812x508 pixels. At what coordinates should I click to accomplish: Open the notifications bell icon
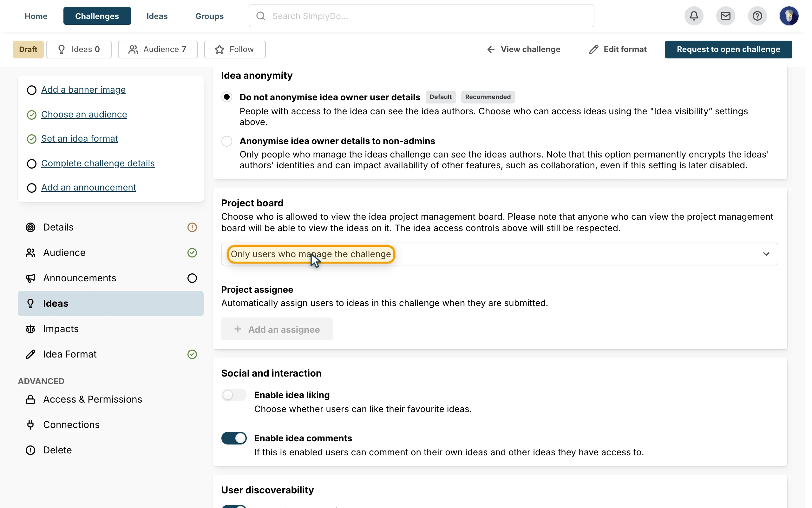click(694, 16)
